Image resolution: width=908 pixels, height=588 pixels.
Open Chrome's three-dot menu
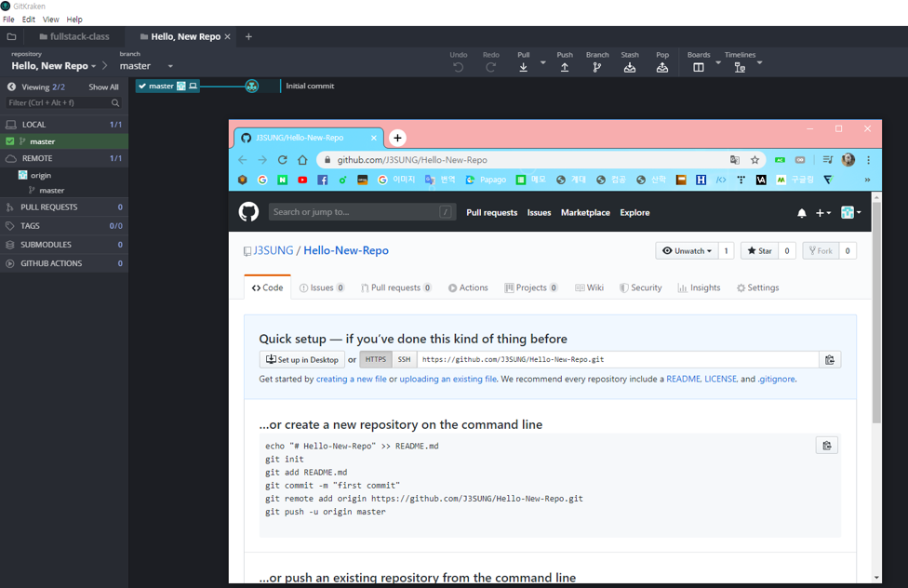click(x=868, y=160)
